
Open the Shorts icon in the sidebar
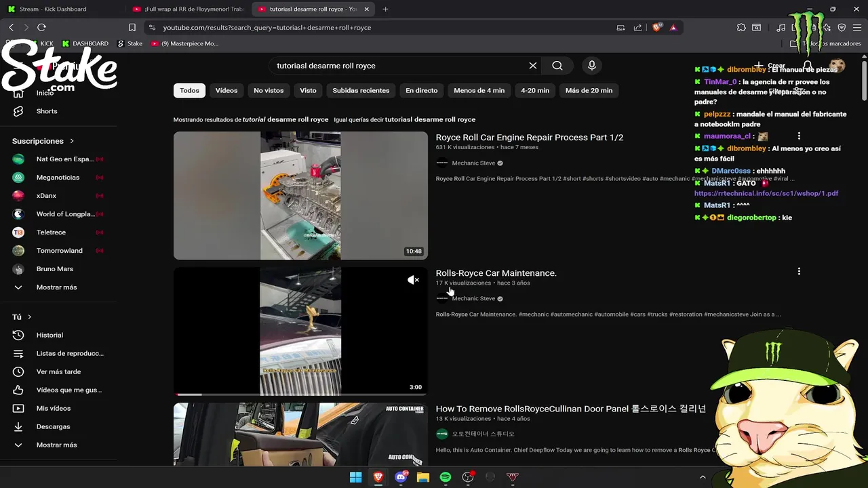coord(18,111)
